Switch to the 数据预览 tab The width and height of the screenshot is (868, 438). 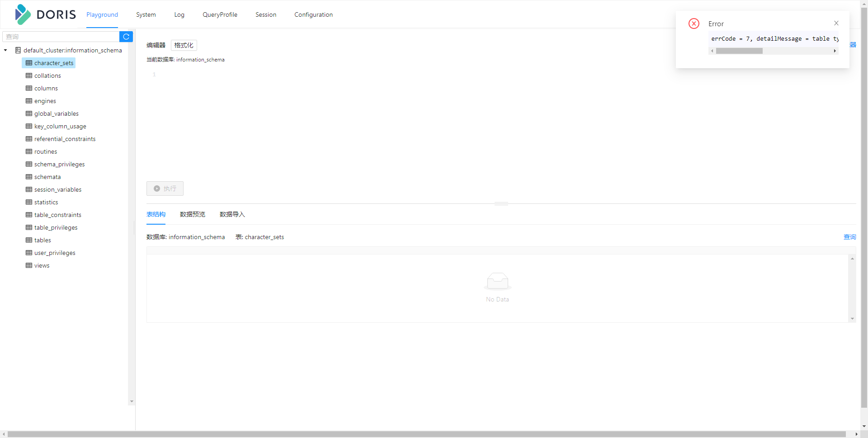point(192,214)
